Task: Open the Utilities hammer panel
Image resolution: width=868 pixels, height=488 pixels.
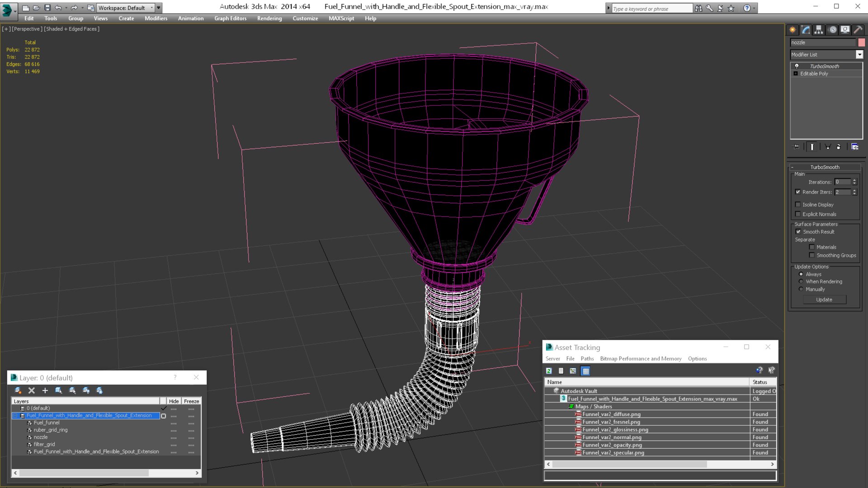Action: click(858, 30)
